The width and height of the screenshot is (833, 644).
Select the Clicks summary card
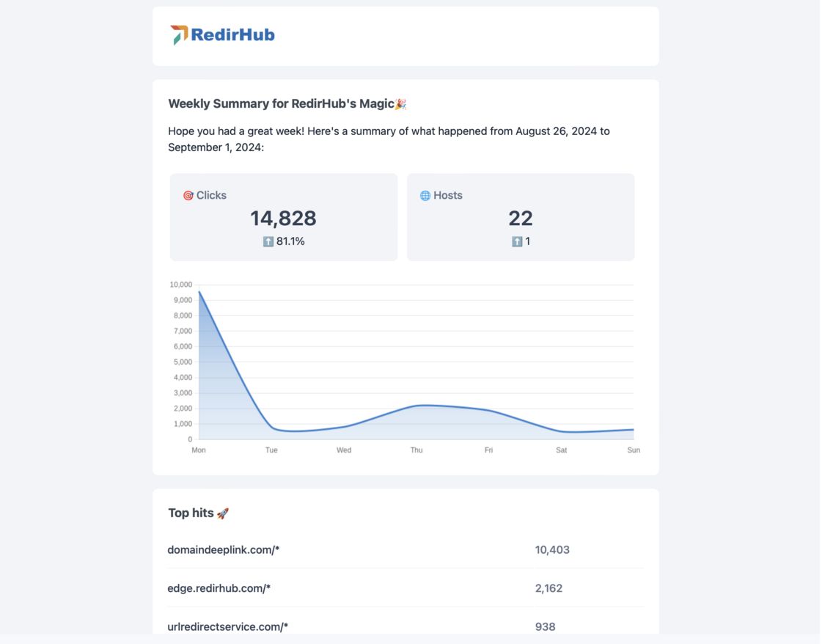click(x=283, y=216)
